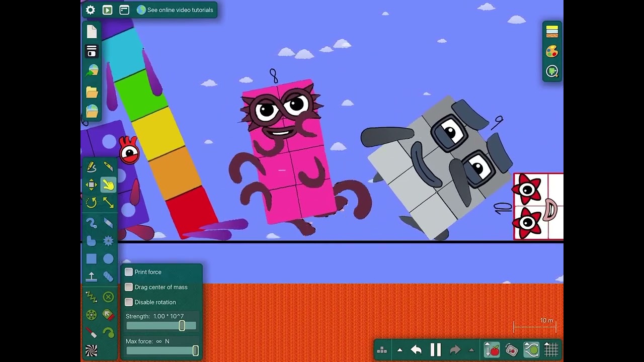
Task: Open the Materials panel icon
Action: [552, 31]
